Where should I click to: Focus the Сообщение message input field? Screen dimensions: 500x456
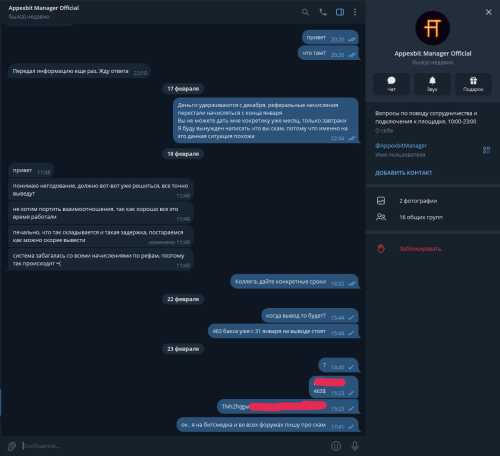click(x=173, y=446)
